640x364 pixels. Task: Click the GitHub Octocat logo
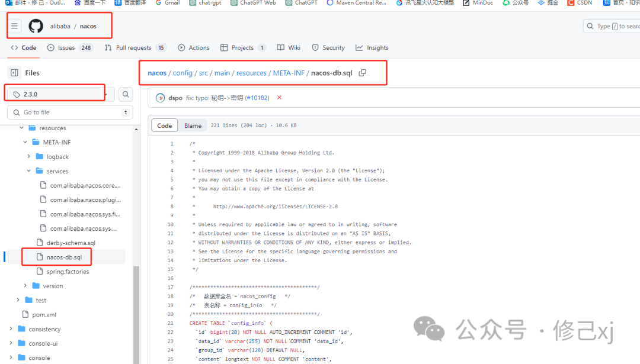click(36, 26)
